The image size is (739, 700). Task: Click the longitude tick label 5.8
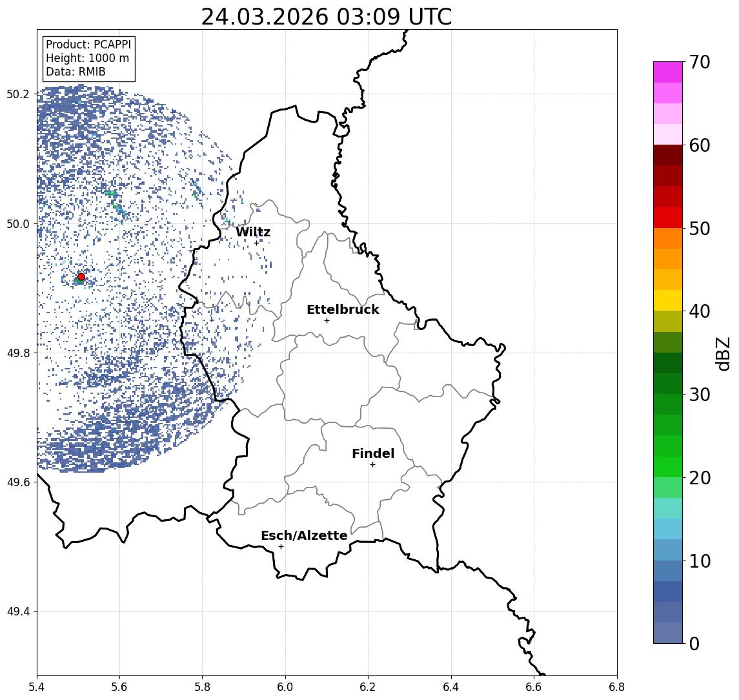[x=202, y=687]
